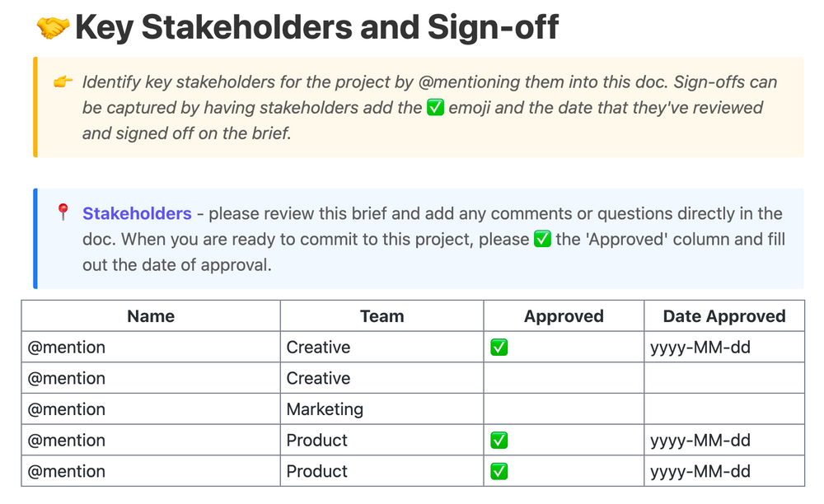Click the handshake emoji in the title
This screenshot has height=504, width=824.
[53, 28]
